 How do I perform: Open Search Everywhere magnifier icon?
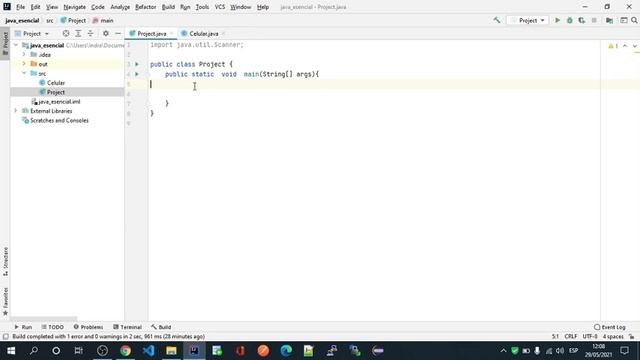pyautogui.click(x=634, y=20)
